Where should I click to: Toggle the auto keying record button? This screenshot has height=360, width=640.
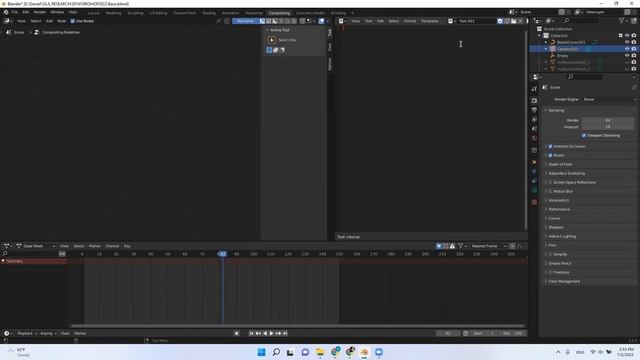coord(236,333)
